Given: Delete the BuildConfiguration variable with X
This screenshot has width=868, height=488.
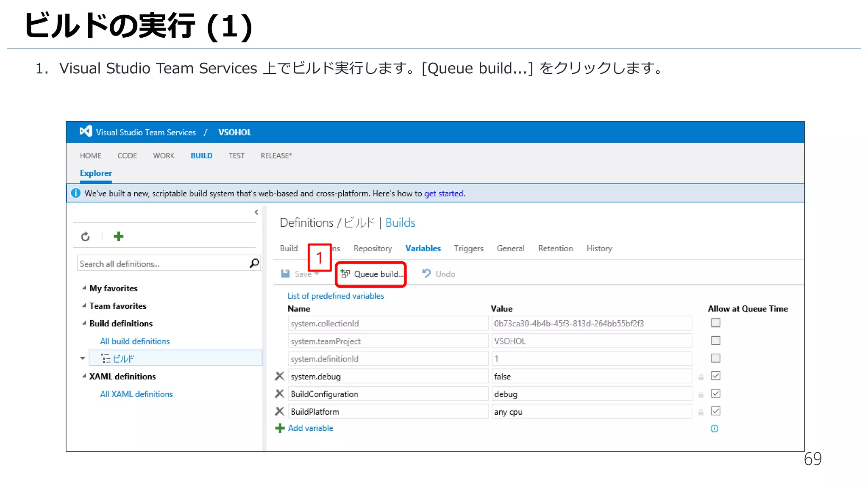Looking at the screenshot, I should click(279, 394).
